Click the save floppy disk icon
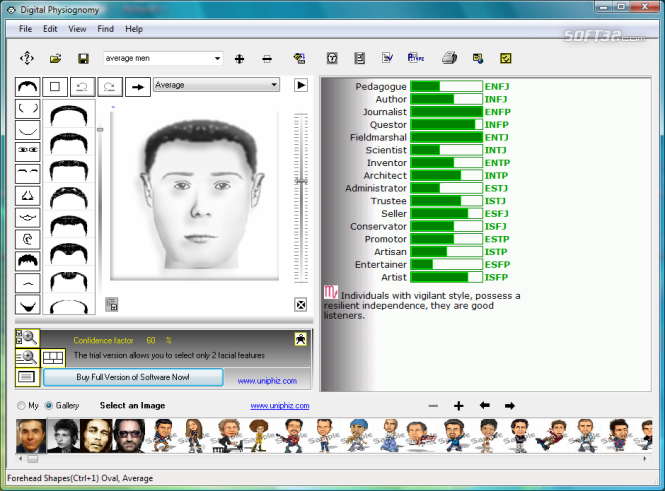 click(x=83, y=59)
